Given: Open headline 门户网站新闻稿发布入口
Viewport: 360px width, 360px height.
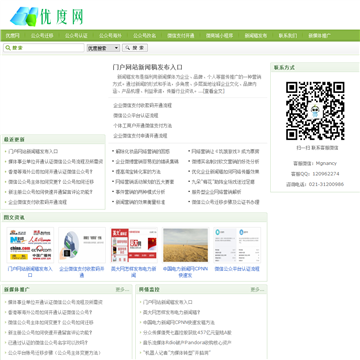Looking at the screenshot, I should [147, 67].
